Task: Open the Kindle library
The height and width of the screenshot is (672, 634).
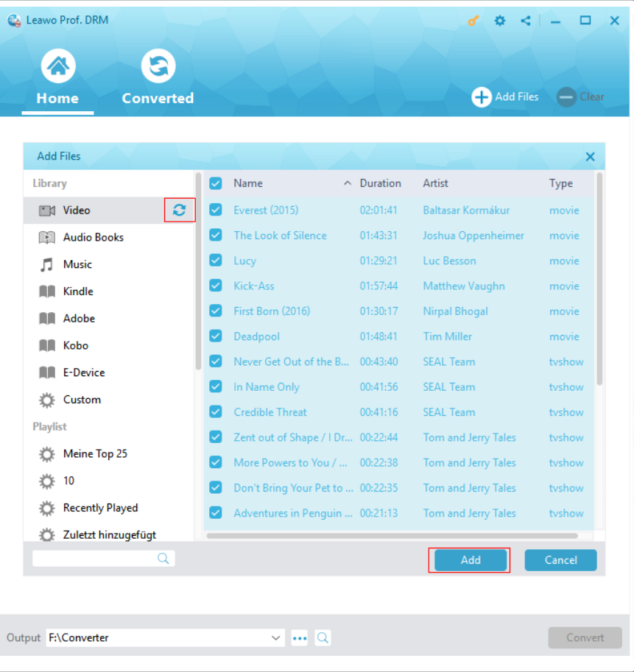Action: (109, 291)
